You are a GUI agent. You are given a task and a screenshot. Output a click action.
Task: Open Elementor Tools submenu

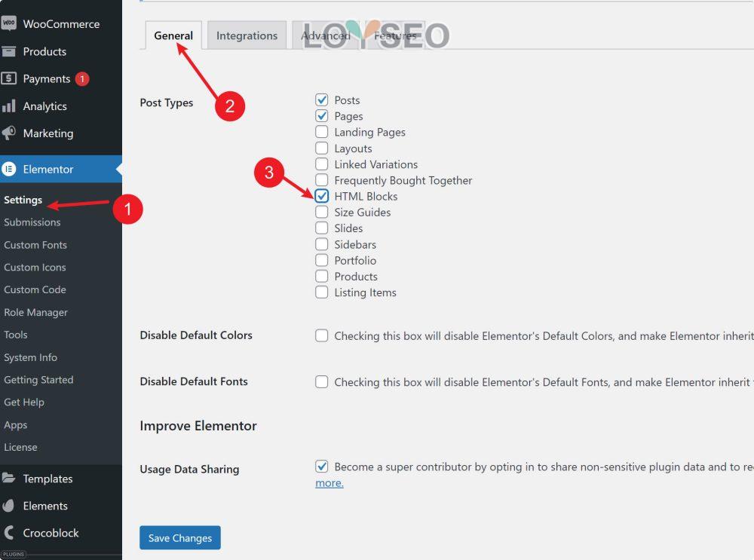15,335
